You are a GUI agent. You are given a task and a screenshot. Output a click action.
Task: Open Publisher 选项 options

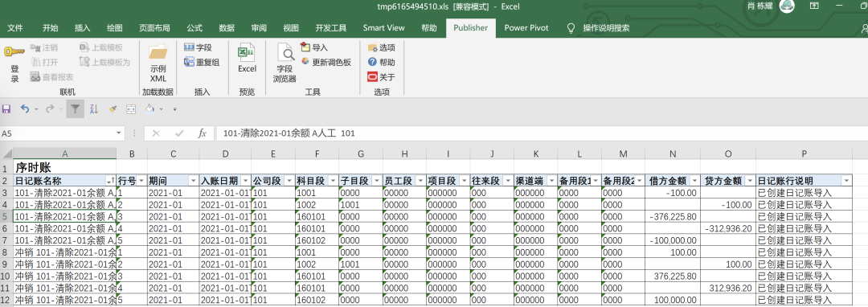382,48
